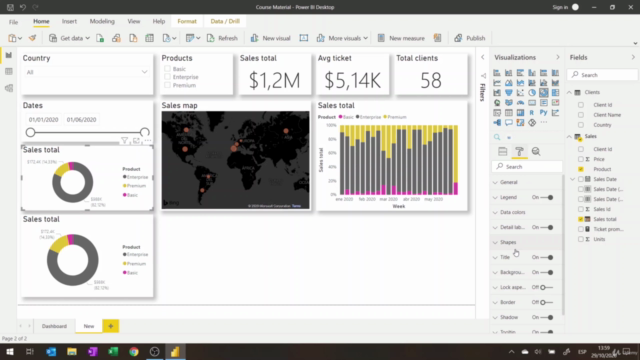
Task: Check the Basic product checkbox
Action: point(167,69)
